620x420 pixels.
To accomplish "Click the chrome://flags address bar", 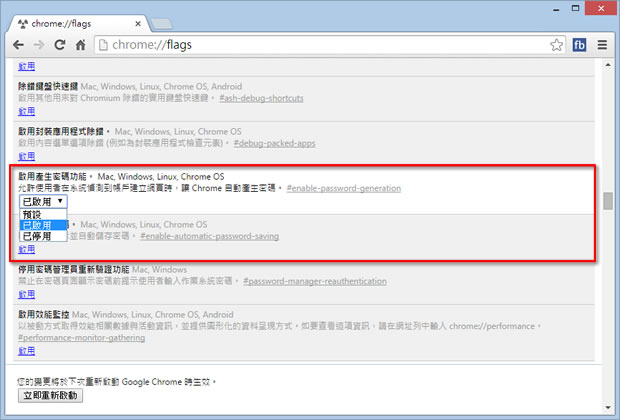I will (x=330, y=45).
